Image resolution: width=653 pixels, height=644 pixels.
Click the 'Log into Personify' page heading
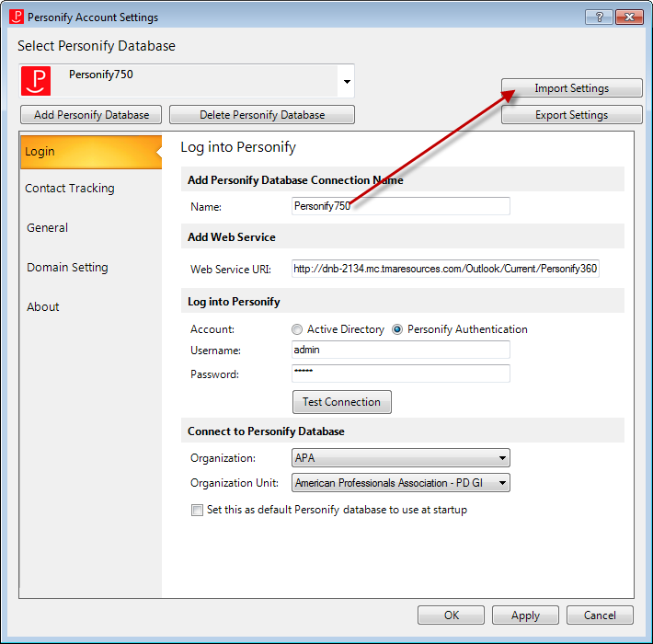tap(238, 147)
